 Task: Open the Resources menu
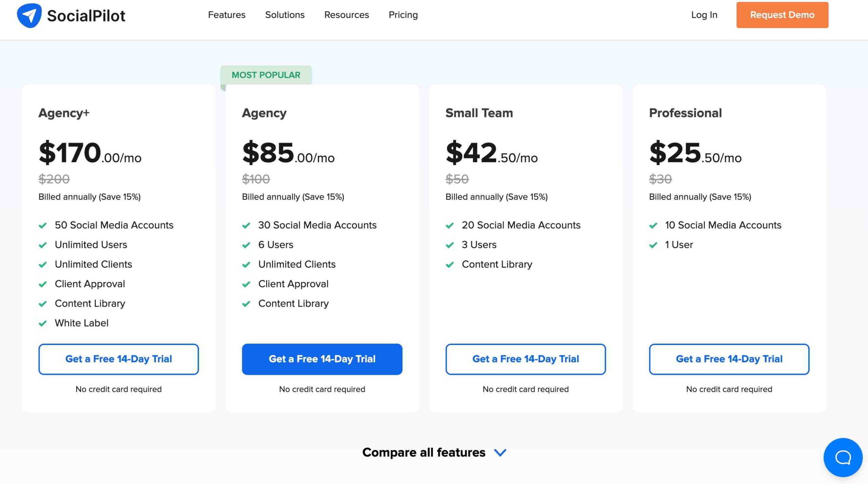347,15
